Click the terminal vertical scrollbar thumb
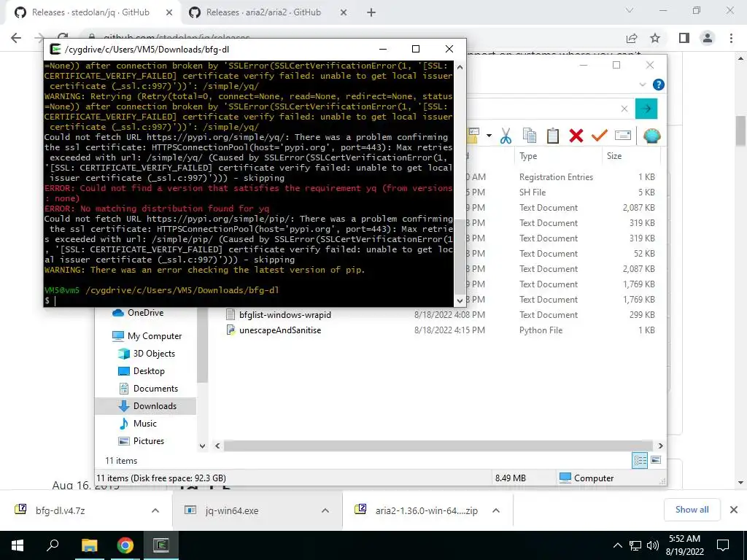Viewport: 747px width, 560px height. pyautogui.click(x=460, y=256)
